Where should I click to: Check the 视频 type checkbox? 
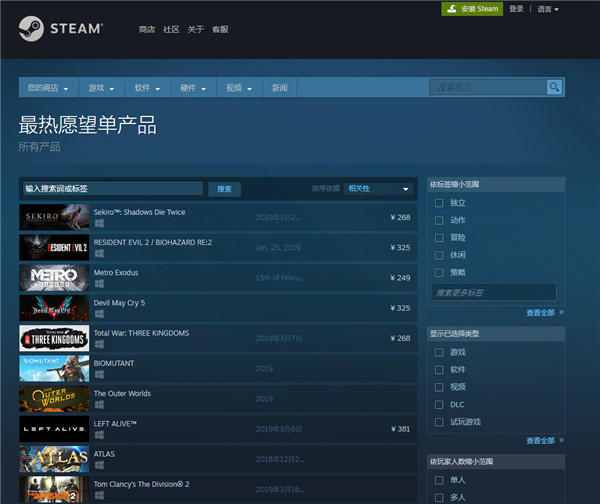[439, 387]
